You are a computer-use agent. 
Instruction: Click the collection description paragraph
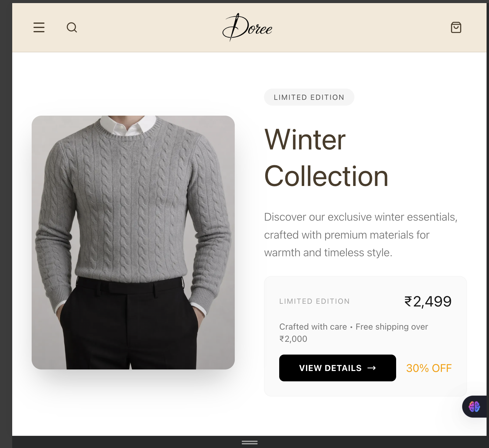(x=361, y=235)
